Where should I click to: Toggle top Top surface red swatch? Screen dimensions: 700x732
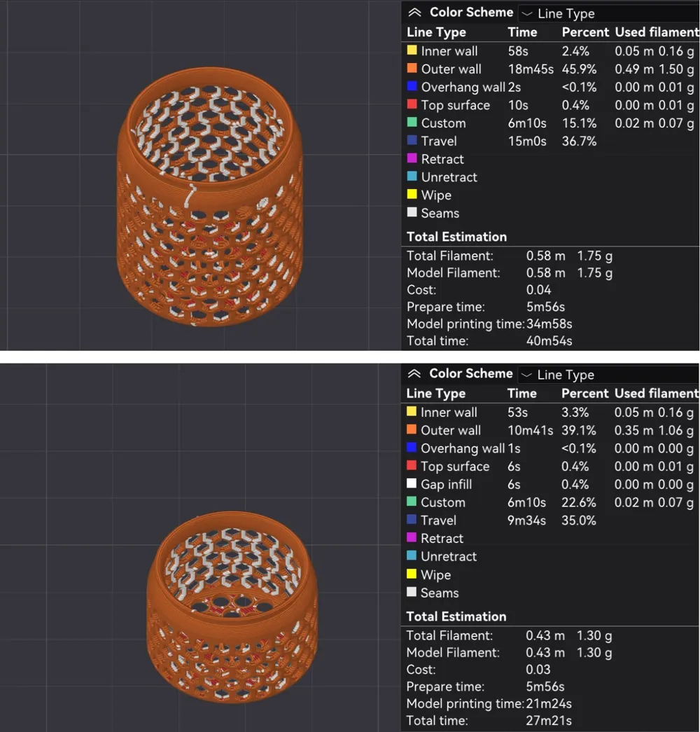tap(412, 104)
